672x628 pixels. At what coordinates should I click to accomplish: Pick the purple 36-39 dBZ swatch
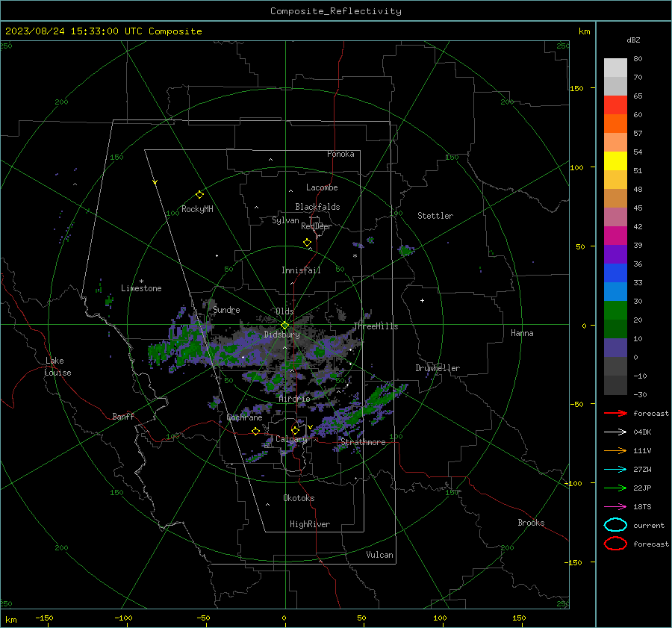tap(615, 255)
